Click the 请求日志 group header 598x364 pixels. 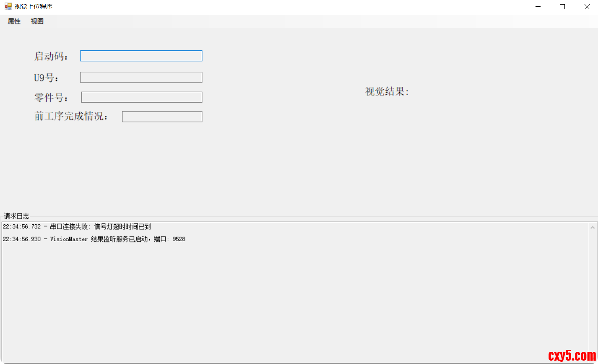[17, 216]
